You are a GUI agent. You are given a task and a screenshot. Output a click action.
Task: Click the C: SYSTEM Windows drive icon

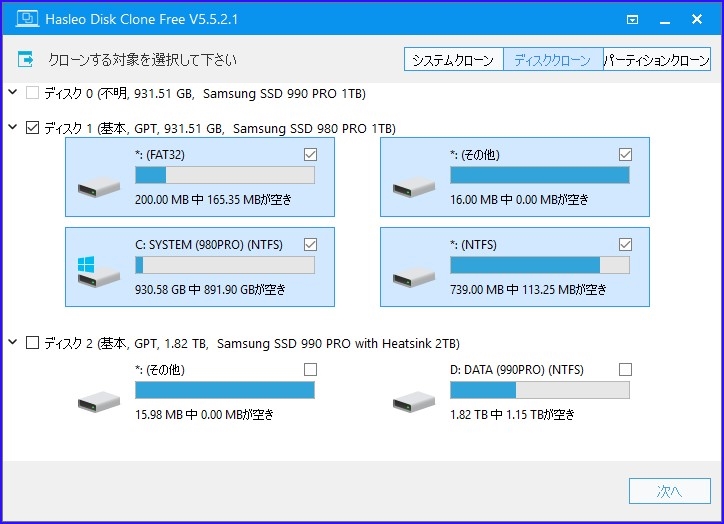(99, 271)
